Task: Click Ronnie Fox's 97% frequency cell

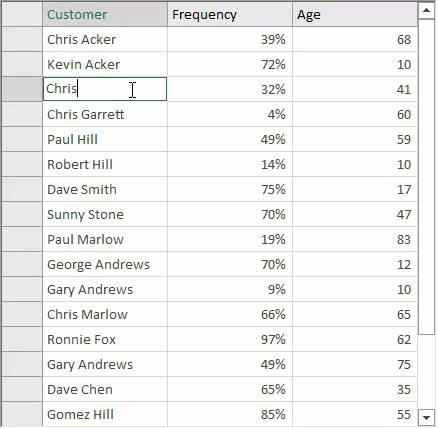Action: (230, 339)
